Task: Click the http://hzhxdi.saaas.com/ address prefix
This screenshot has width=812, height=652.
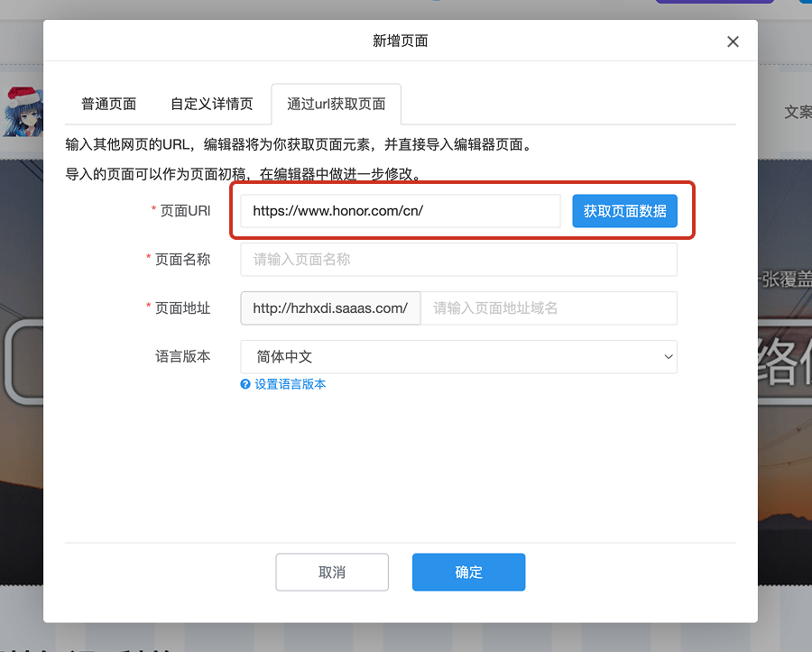Action: pyautogui.click(x=330, y=308)
